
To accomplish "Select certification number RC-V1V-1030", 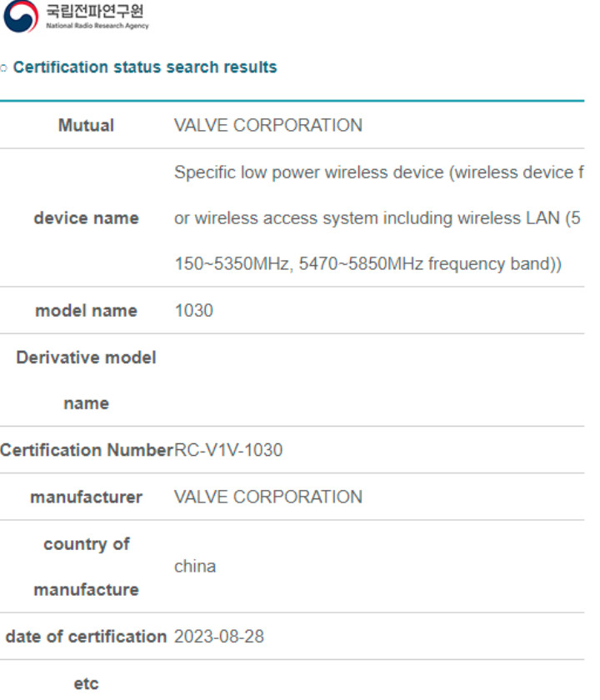I will pyautogui.click(x=228, y=449).
